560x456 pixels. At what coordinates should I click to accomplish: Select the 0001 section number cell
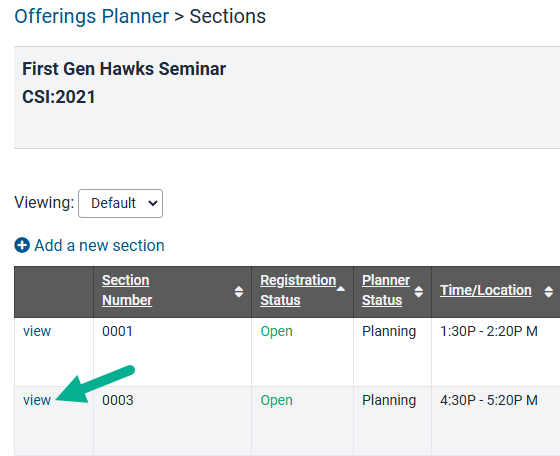coord(172,352)
